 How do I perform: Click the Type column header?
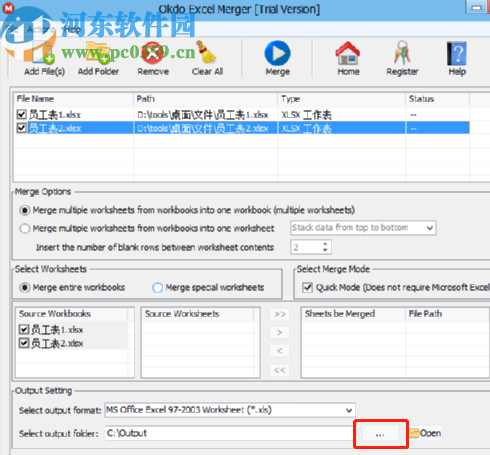342,99
